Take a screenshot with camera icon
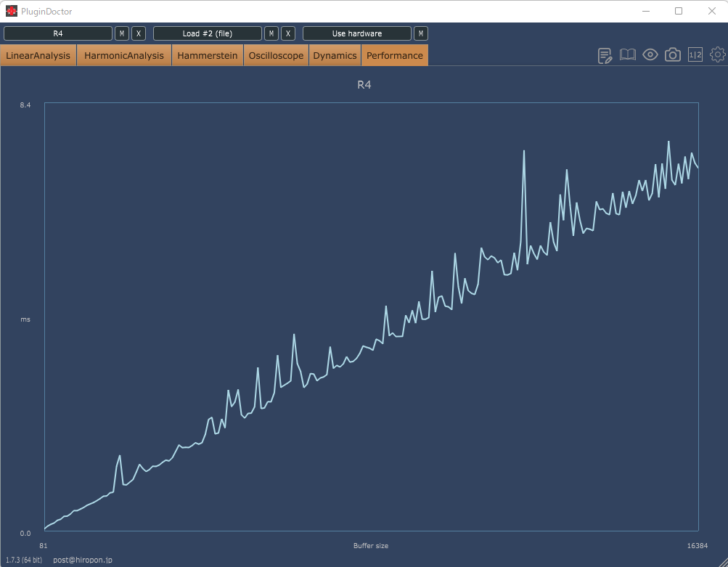 tap(673, 54)
